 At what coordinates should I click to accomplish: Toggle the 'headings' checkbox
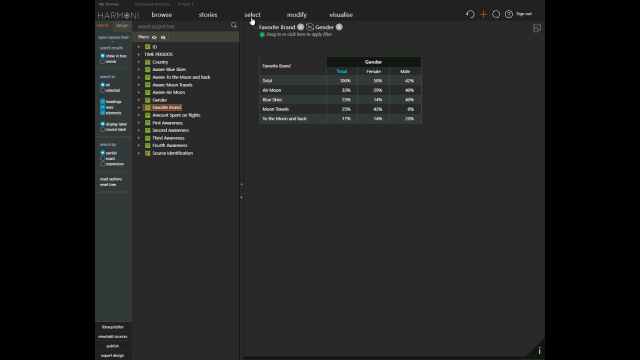coord(102,101)
